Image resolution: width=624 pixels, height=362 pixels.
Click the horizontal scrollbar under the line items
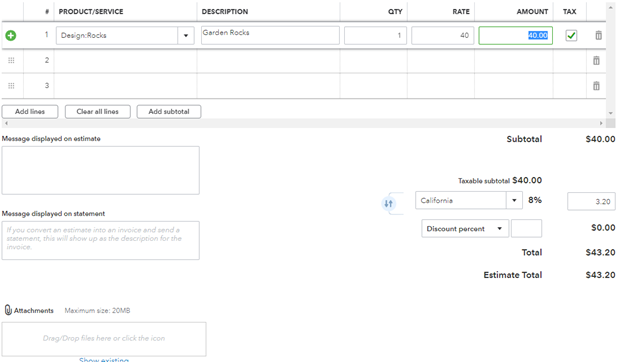(x=304, y=123)
